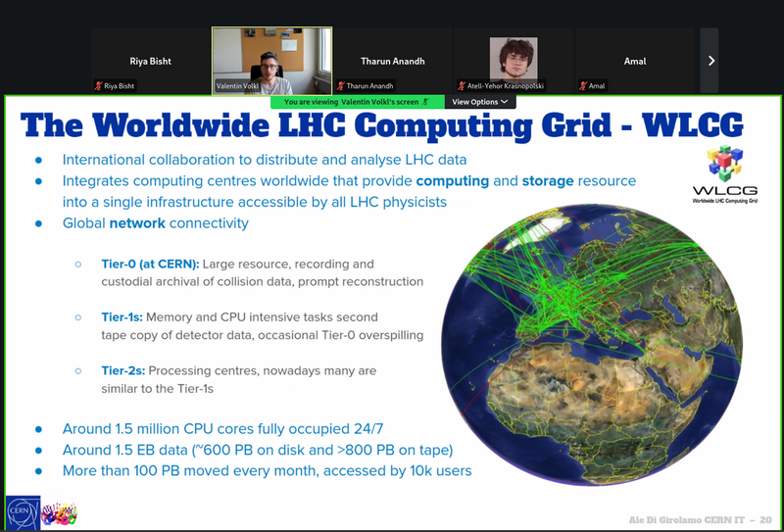Click the 'Tier-1s:' heading
The image size is (784, 532).
tap(122, 317)
